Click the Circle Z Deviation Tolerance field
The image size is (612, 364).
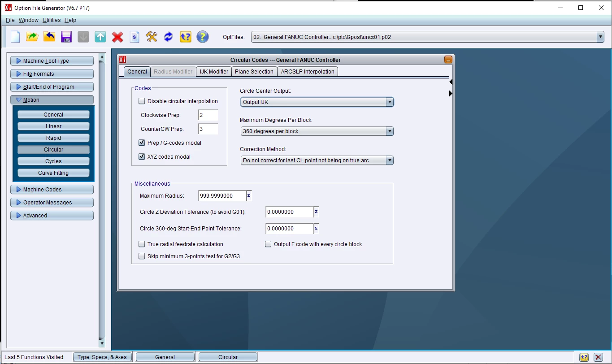(290, 212)
